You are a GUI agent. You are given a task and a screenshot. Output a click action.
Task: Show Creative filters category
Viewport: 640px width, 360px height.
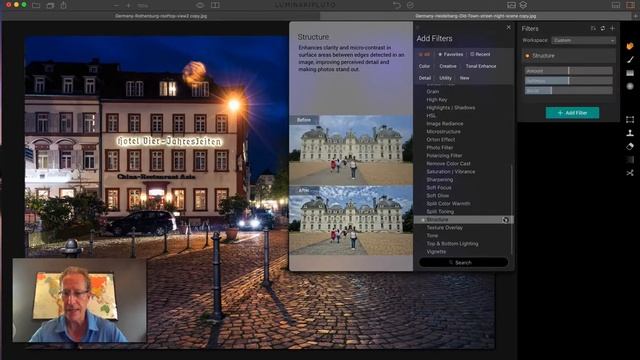click(448, 66)
